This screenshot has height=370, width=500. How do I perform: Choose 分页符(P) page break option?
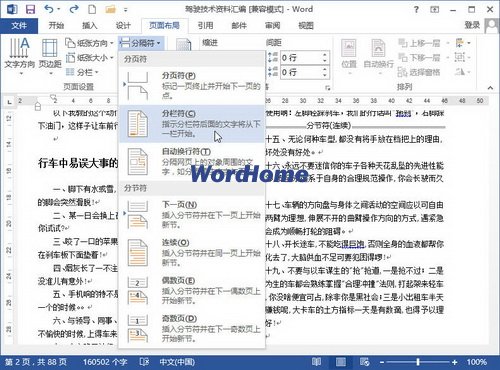pos(192,86)
